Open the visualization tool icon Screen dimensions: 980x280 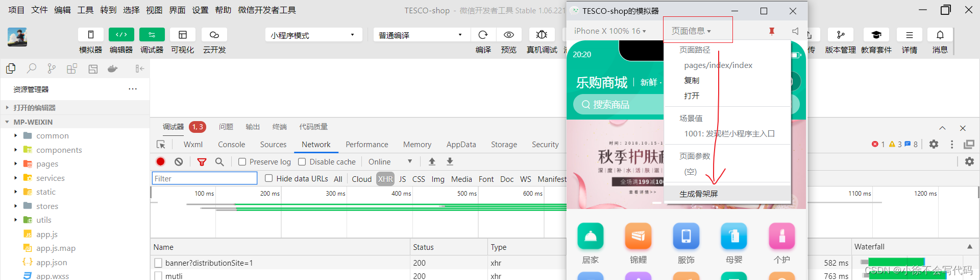183,35
